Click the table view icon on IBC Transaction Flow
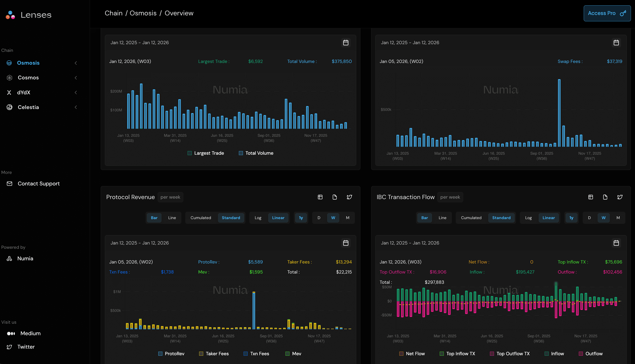The width and height of the screenshot is (635, 364). click(x=591, y=197)
